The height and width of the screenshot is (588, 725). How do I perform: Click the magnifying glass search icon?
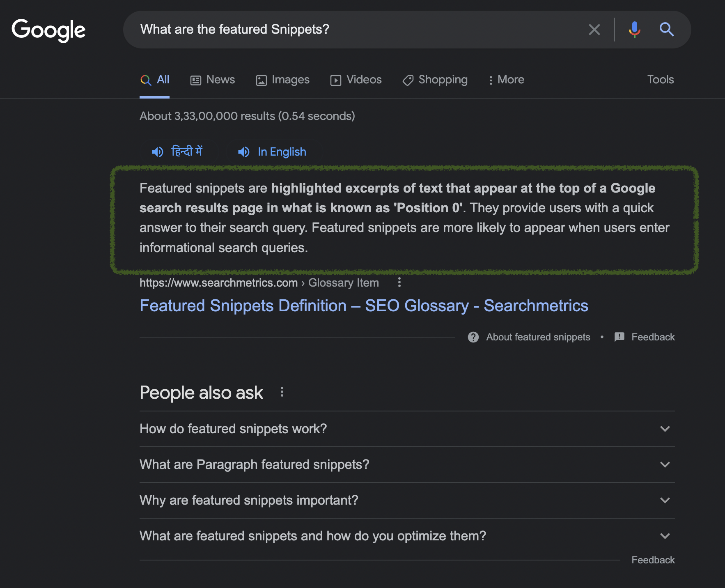(x=666, y=29)
